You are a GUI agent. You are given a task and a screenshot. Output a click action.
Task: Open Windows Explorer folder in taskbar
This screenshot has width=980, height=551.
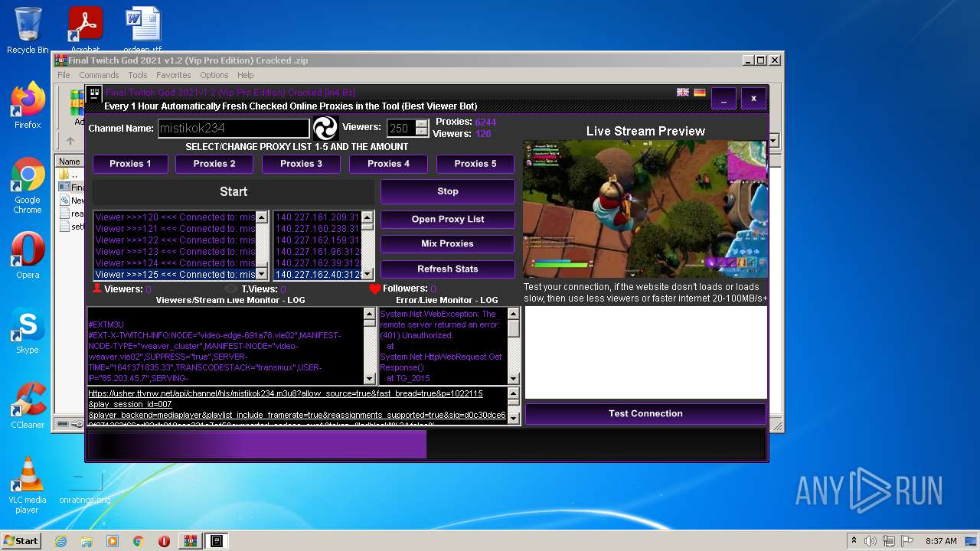87,541
